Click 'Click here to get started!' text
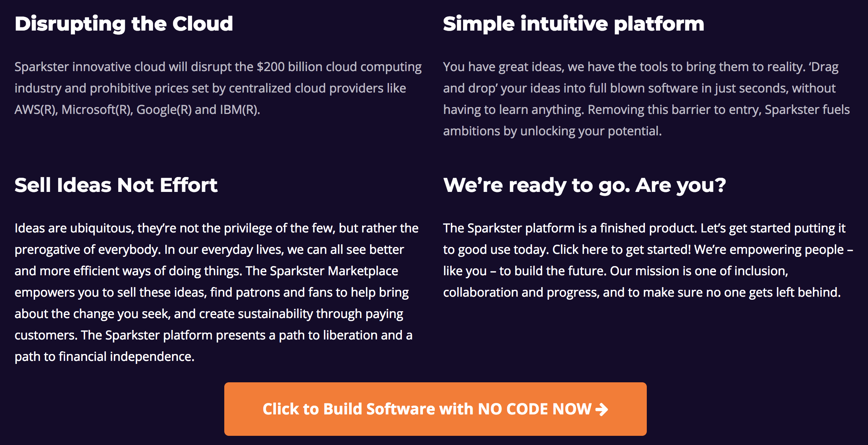This screenshot has height=445, width=868. (x=622, y=250)
